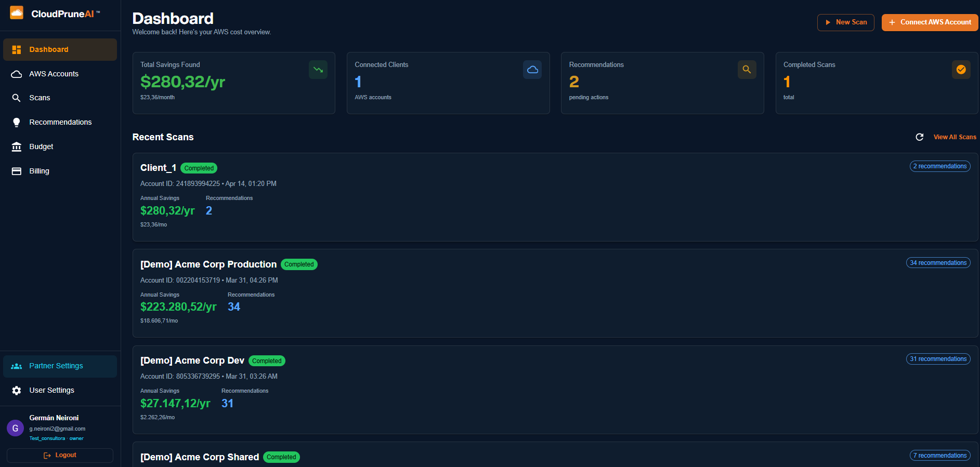Viewport: 980px width, 467px height.
Task: Open the 7 recommendations badge
Action: coord(940,456)
